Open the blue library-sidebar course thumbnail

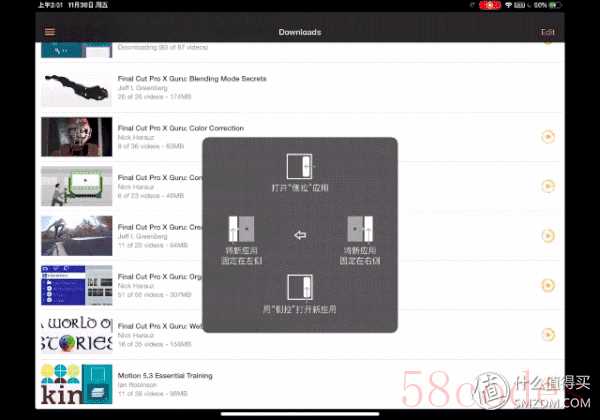coord(77,285)
